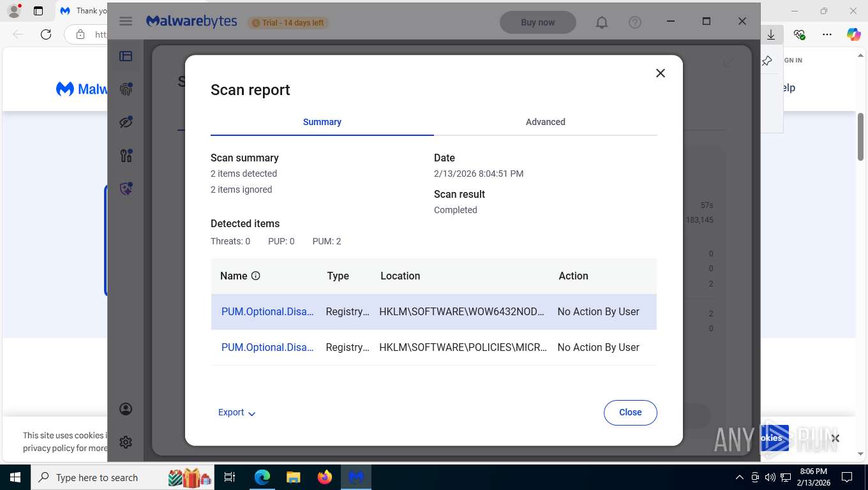Launch Firefox from taskbar
868x490 pixels.
tap(325, 477)
